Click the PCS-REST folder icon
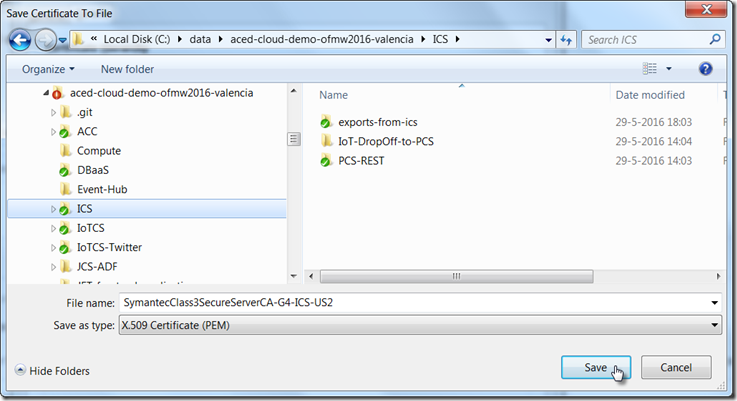This screenshot has width=737, height=401. point(326,160)
